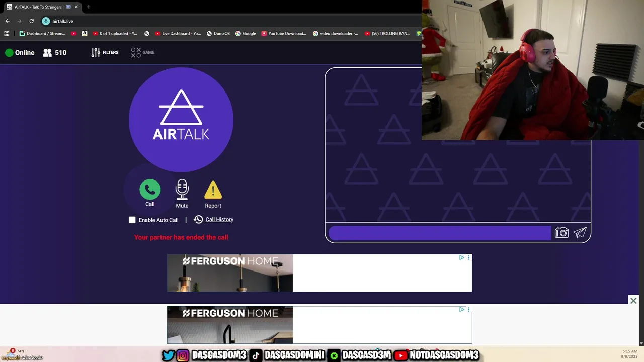644x362 pixels.
Task: Click the green Online status indicator
Action: [9, 52]
